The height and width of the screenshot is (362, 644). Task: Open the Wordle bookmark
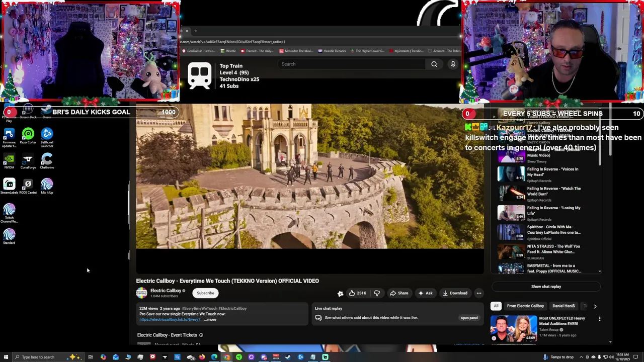[228, 51]
